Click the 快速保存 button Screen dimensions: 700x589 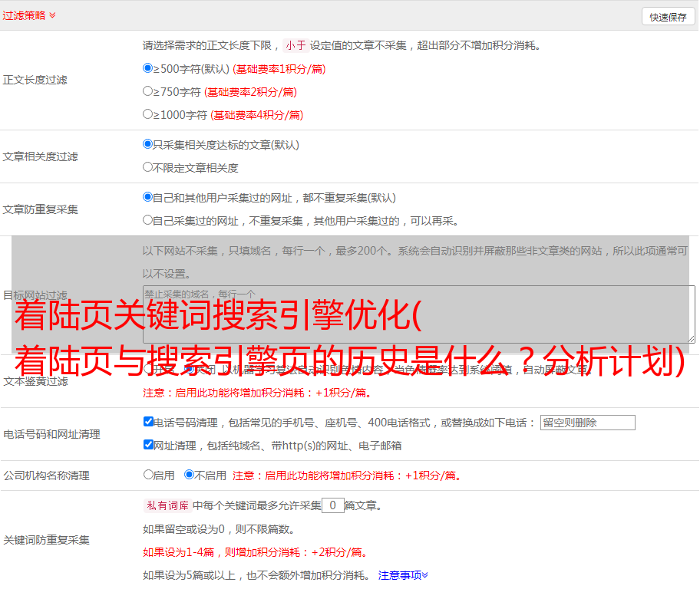[x=668, y=17]
